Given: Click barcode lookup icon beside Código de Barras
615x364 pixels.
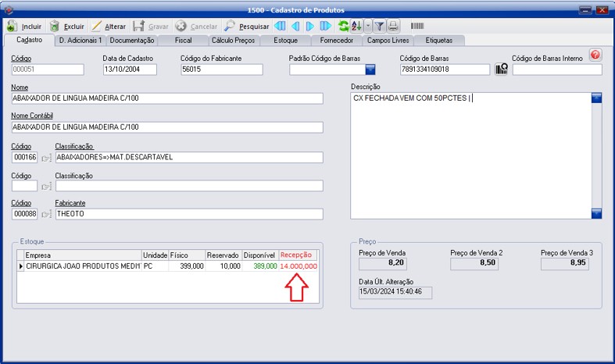Looking at the screenshot, I should 501,70.
